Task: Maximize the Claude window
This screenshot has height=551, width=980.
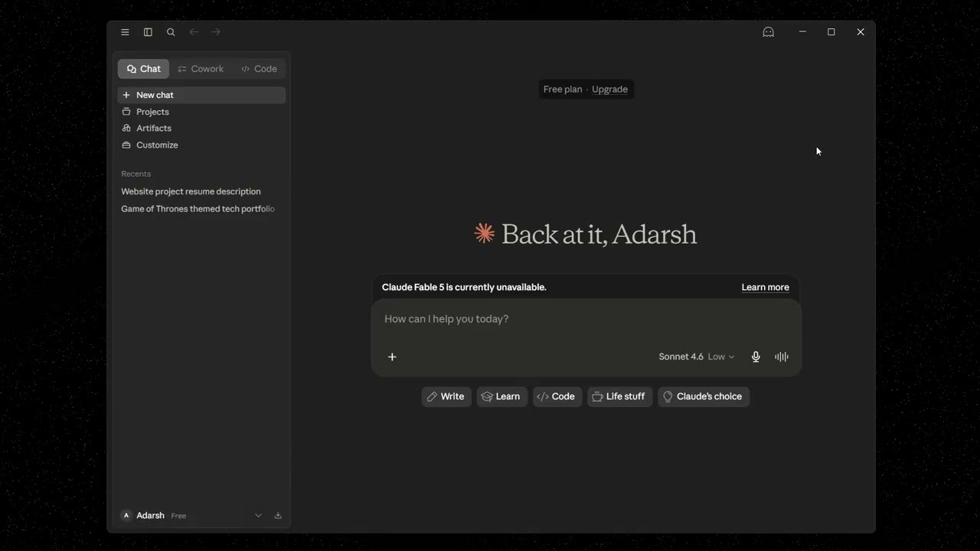Action: click(831, 32)
